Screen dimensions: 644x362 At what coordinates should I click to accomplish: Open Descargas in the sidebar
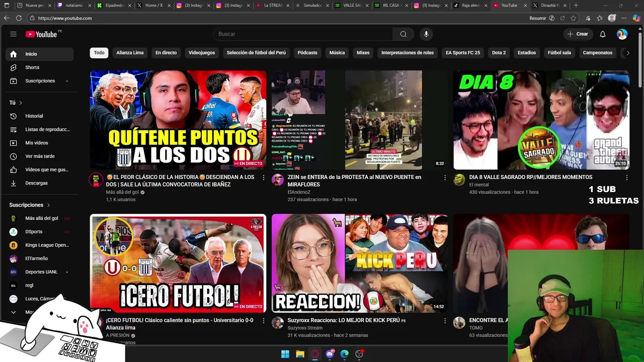click(39, 183)
